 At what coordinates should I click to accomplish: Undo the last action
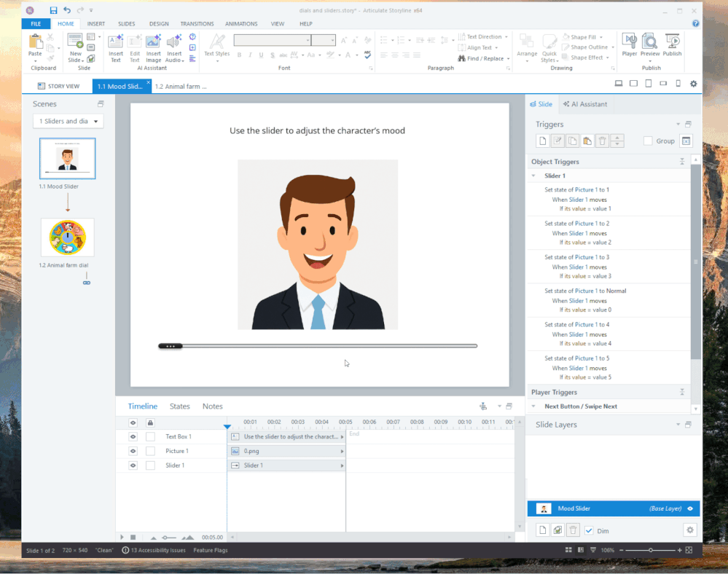[67, 10]
